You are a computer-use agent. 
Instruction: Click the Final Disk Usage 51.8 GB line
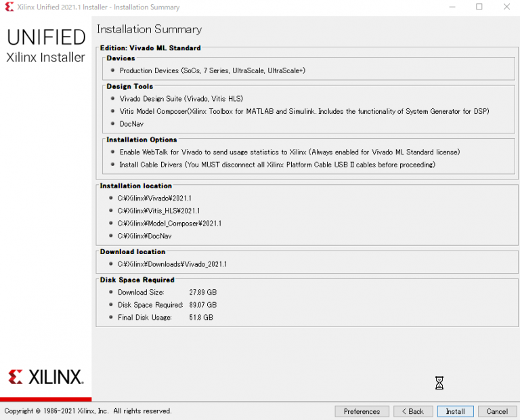pos(165,317)
